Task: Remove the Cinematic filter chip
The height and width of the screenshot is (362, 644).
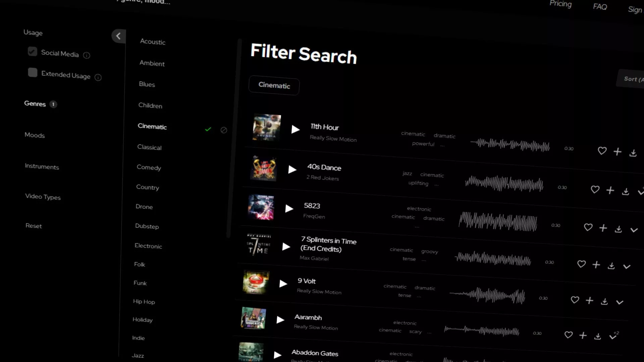Action: pos(274,85)
